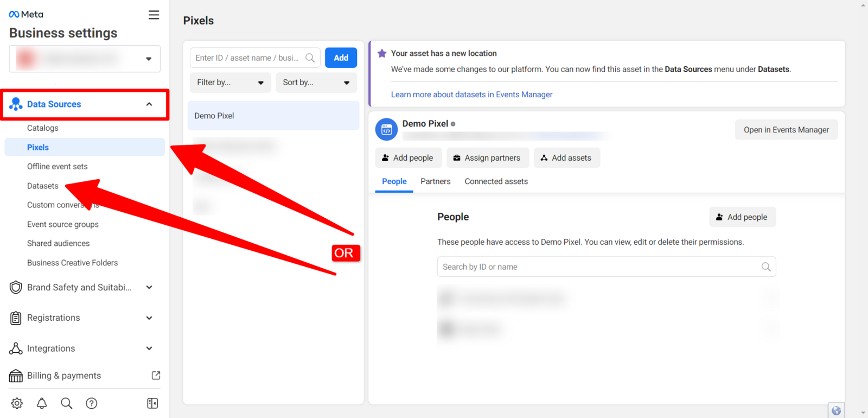
Task: Click Open in Events Manager button
Action: tap(786, 130)
